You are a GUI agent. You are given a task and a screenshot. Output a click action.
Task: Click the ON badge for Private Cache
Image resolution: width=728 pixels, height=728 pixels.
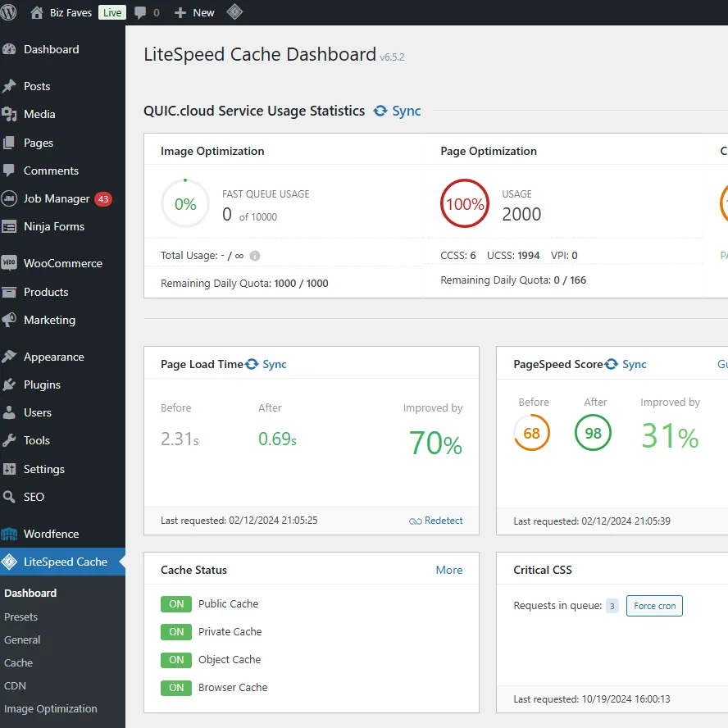(176, 632)
